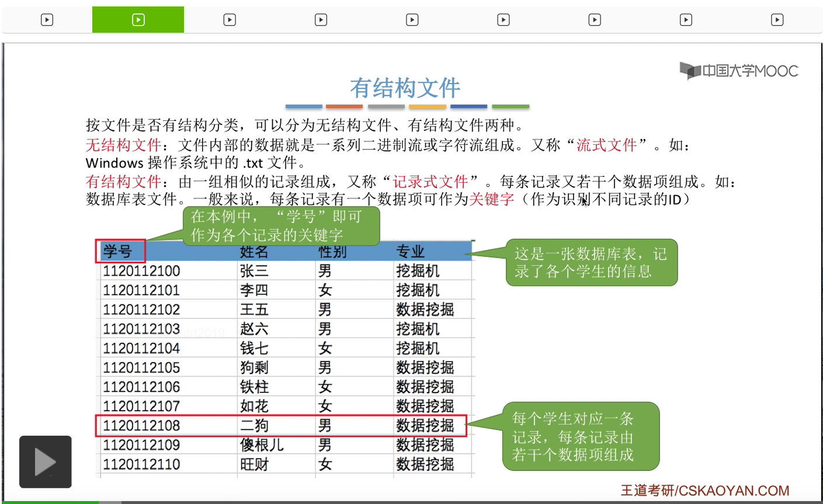Click the name 如花
This screenshot has width=823, height=504.
pos(254,406)
